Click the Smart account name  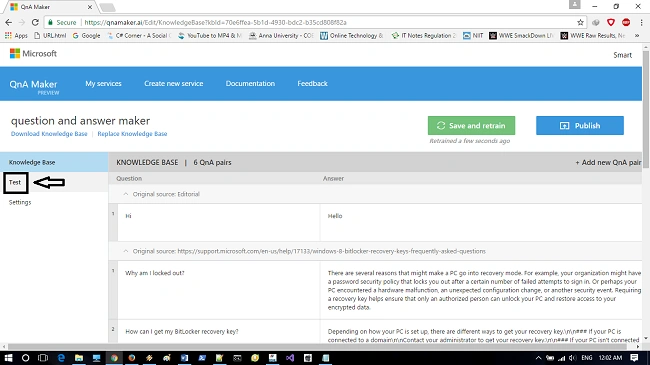[x=622, y=55]
